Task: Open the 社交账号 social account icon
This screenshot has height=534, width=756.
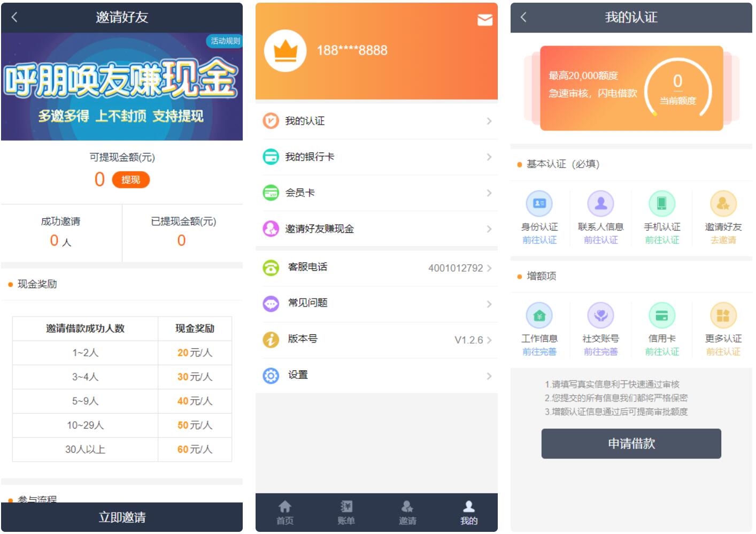Action: click(x=600, y=316)
